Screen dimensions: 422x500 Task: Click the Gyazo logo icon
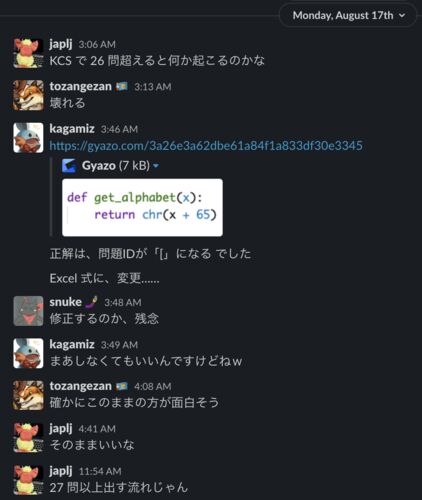click(x=69, y=166)
